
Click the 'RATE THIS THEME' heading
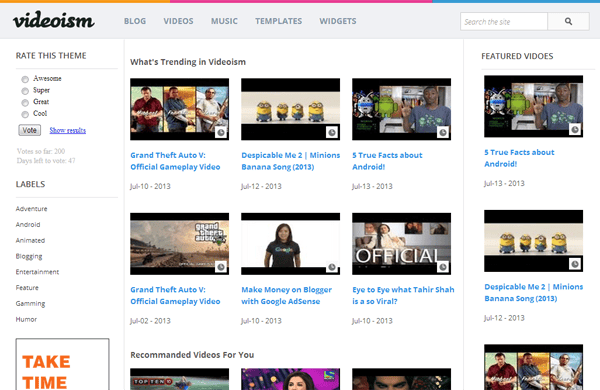tap(51, 56)
